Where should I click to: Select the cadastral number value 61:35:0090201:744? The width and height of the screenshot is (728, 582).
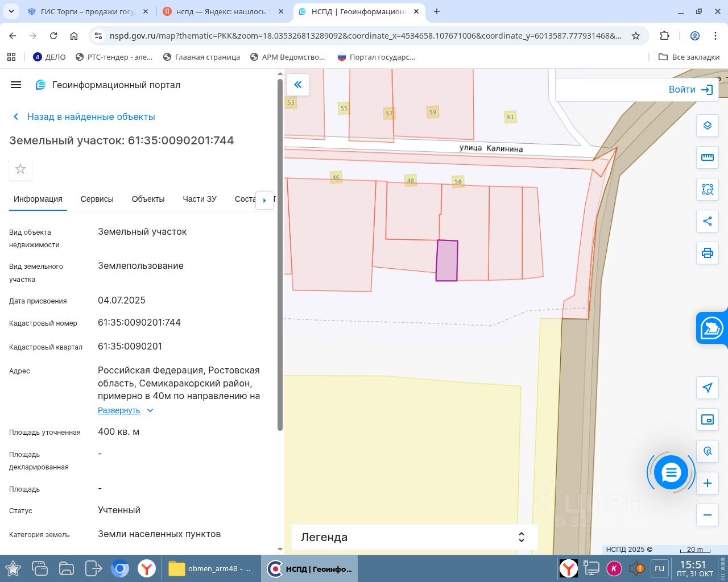pos(139,322)
